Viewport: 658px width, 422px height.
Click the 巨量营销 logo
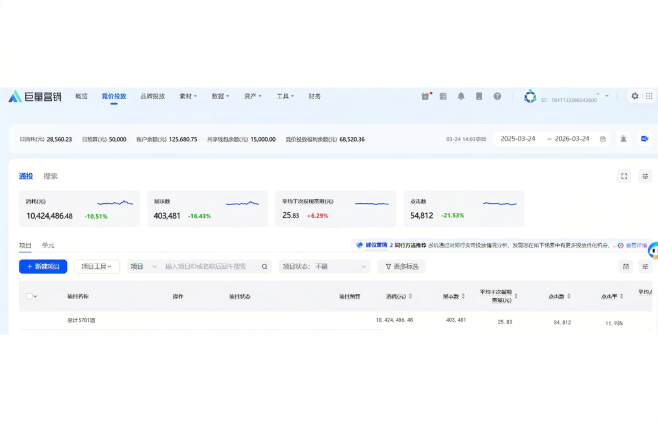(x=35, y=96)
